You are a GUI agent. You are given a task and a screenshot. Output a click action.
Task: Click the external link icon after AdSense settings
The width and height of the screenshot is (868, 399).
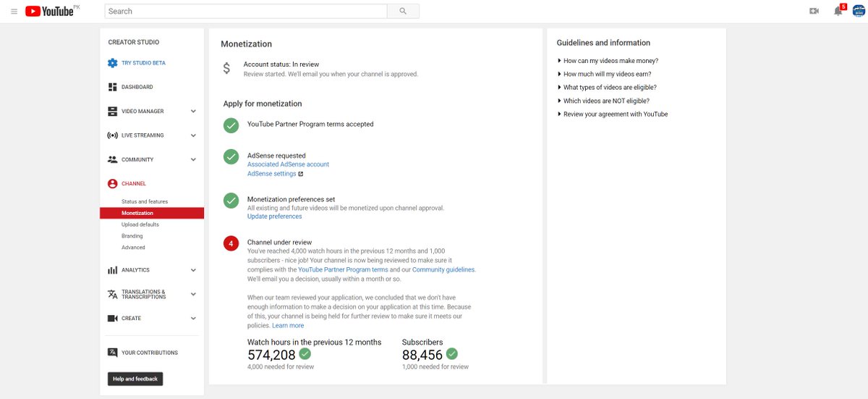[x=301, y=174]
